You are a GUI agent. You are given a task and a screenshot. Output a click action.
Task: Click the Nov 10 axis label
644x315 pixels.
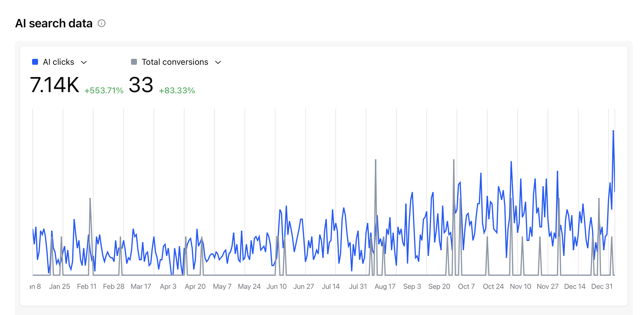click(x=520, y=286)
